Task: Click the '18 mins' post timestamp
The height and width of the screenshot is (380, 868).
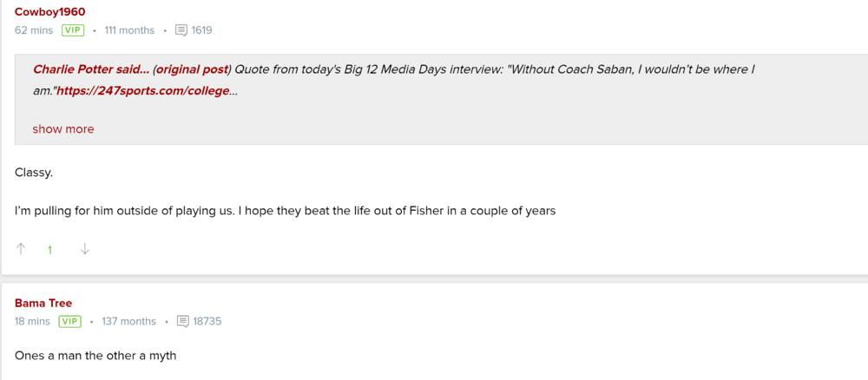Action: click(33, 321)
